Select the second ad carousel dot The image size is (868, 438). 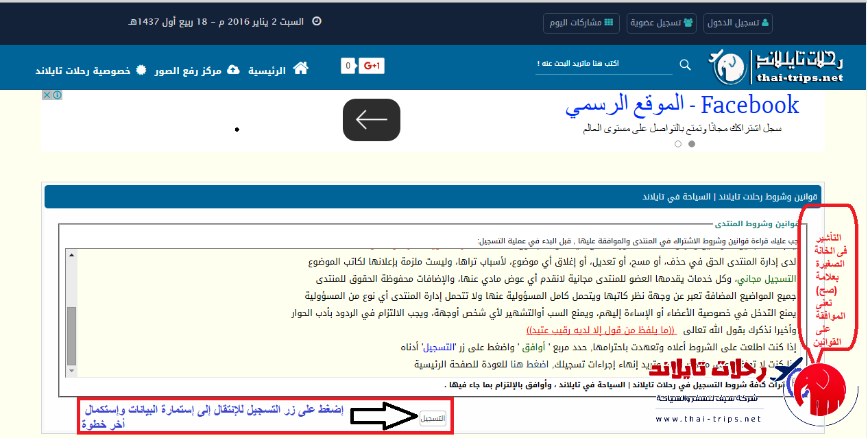(678, 144)
